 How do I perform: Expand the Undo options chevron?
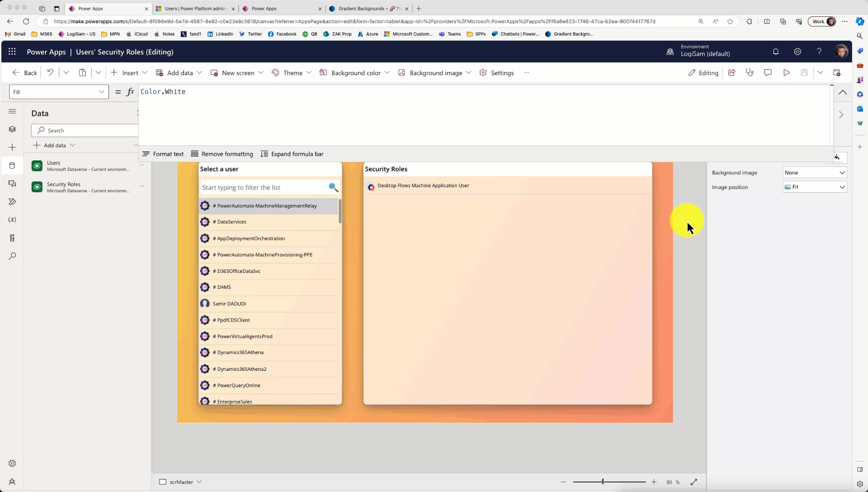coord(66,72)
